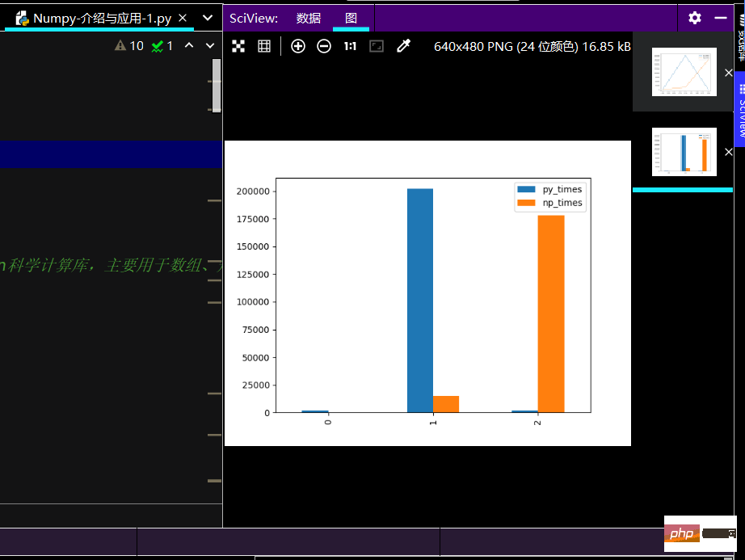Click the image info text 640x480 PNG
Image resolution: width=745 pixels, height=560 pixels.
532,47
